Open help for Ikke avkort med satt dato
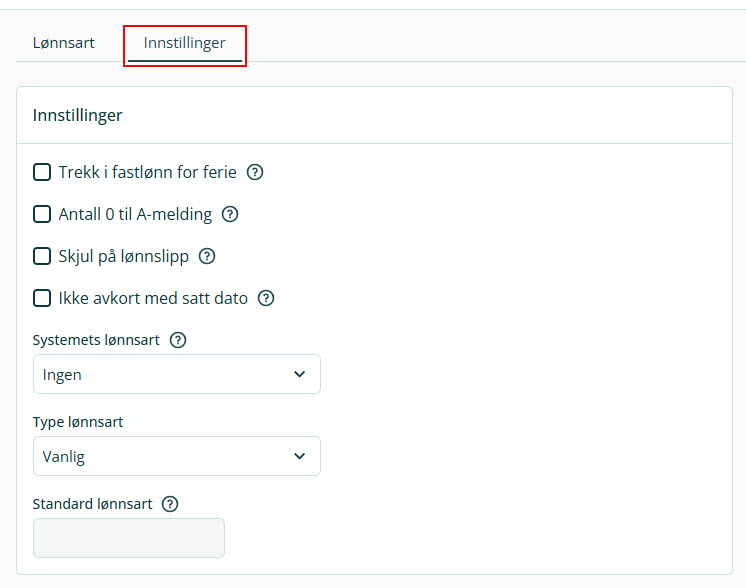 click(x=266, y=298)
